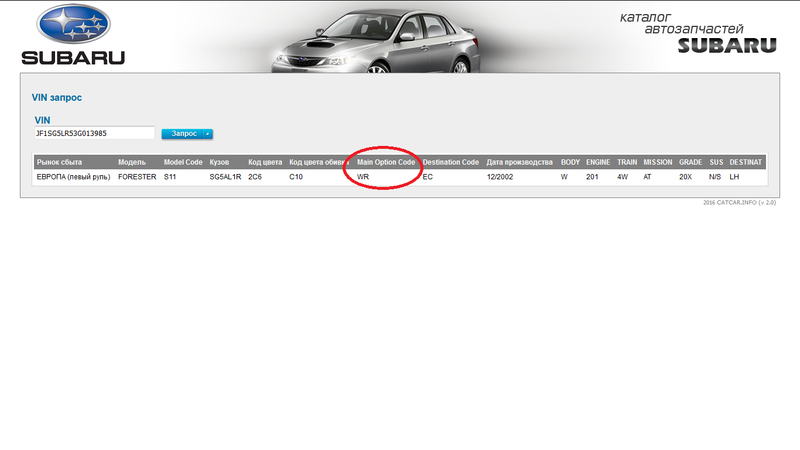This screenshot has width=800, height=450.
Task: Click the Subaru logo in the header
Action: (73, 35)
